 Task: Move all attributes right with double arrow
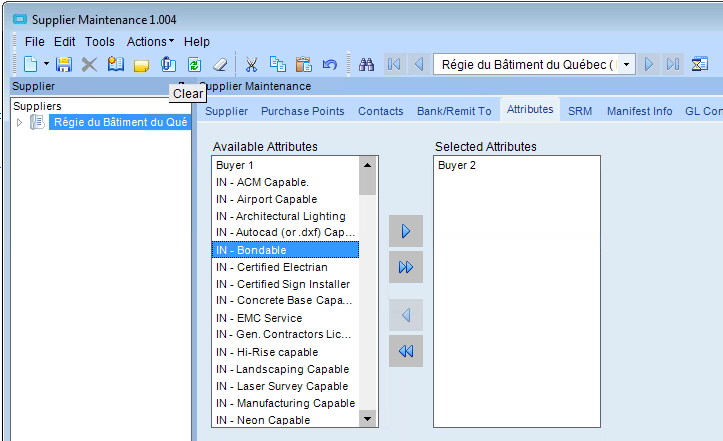(406, 267)
